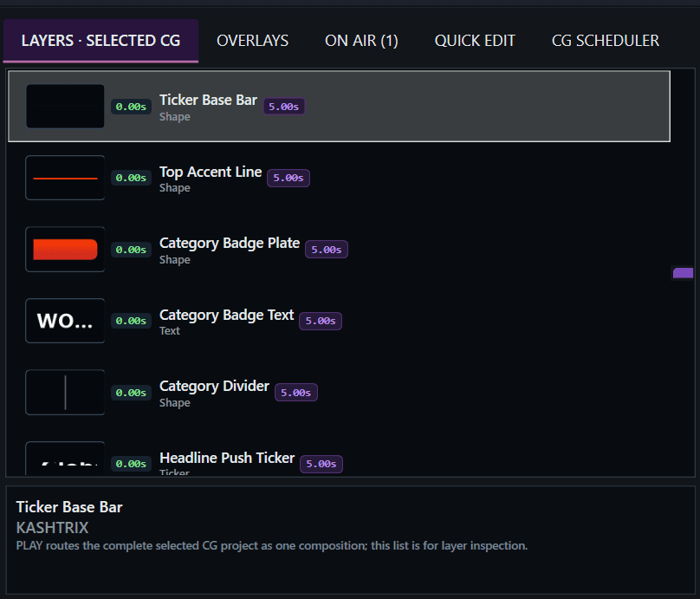Click the Shape type label under Top Accent Line

174,188
